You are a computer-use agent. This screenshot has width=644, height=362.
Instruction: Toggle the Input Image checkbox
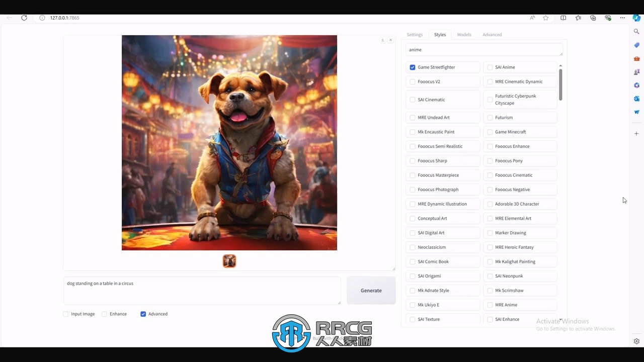pos(66,314)
